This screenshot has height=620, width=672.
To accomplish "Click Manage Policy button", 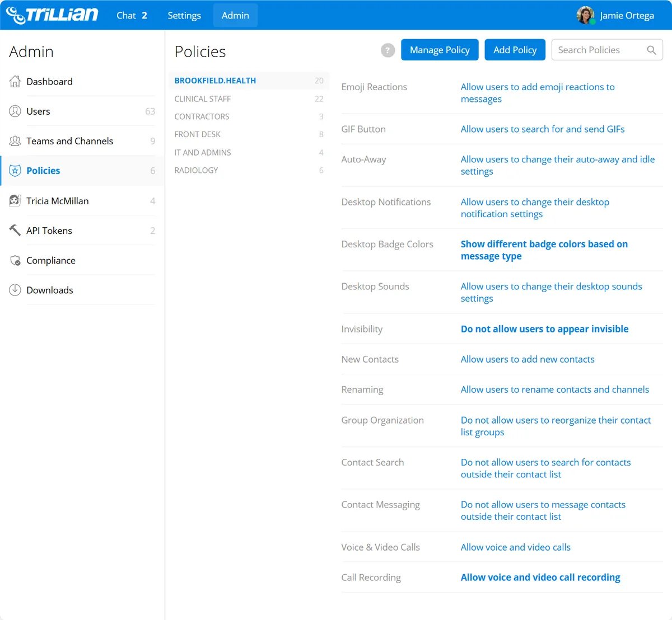I will click(x=440, y=50).
